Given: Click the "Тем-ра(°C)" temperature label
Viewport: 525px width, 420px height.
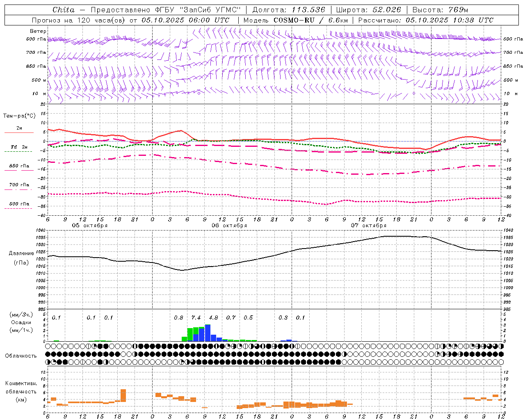Looking at the screenshot, I should 19,116.
